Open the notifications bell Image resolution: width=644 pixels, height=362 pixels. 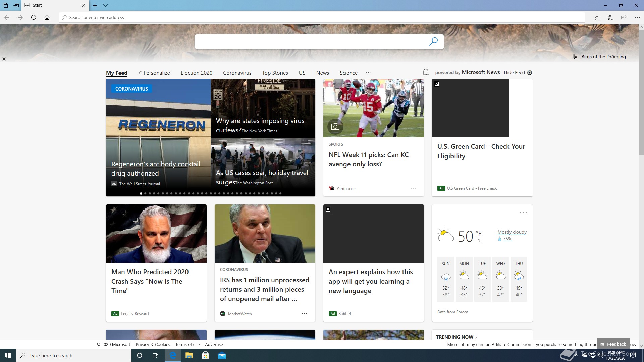(426, 72)
